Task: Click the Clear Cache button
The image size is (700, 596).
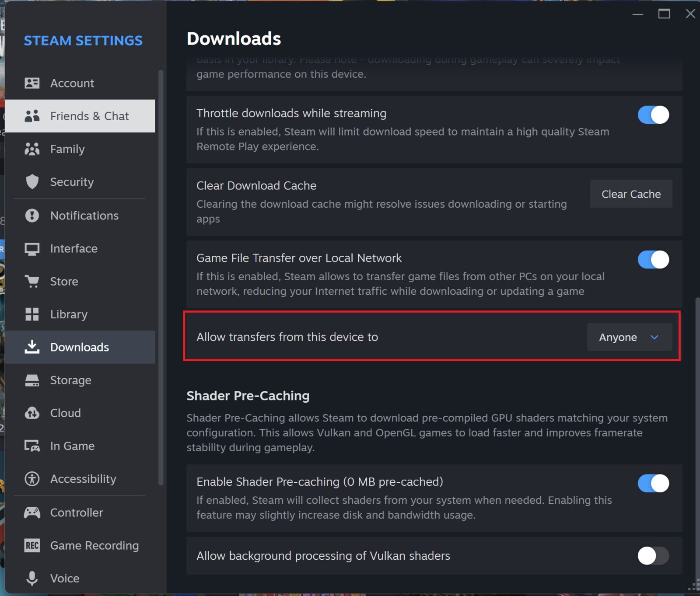Action: tap(631, 194)
